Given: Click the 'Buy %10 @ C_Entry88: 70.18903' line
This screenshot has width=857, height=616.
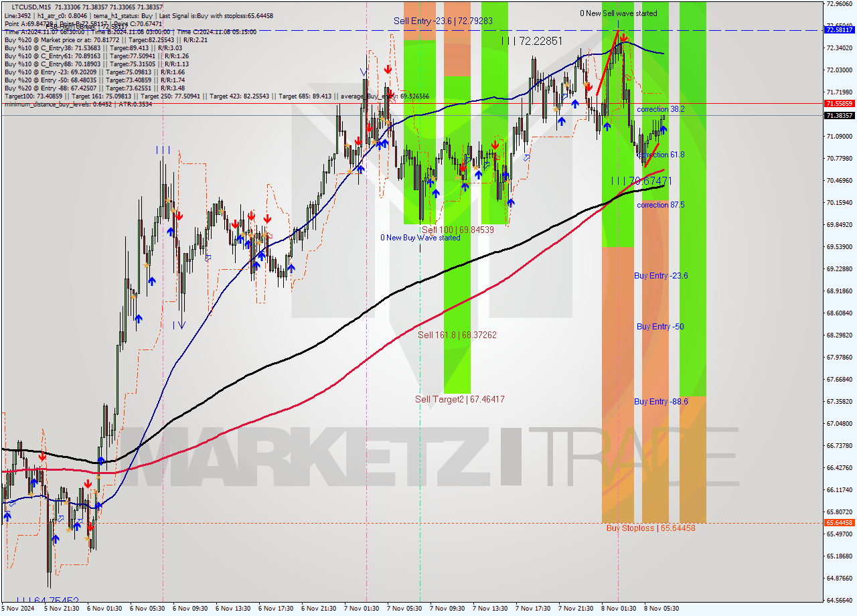Looking at the screenshot, I should tap(96, 64).
